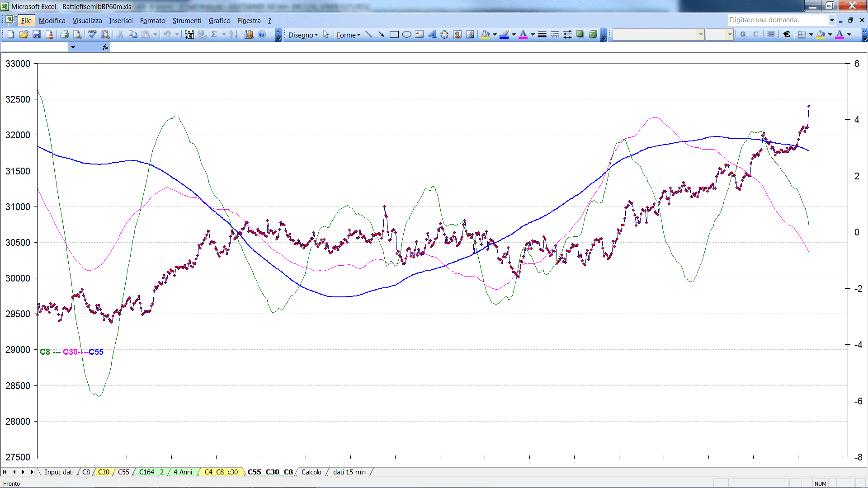
Task: Go to the last sheet tab button
Action: (32, 472)
